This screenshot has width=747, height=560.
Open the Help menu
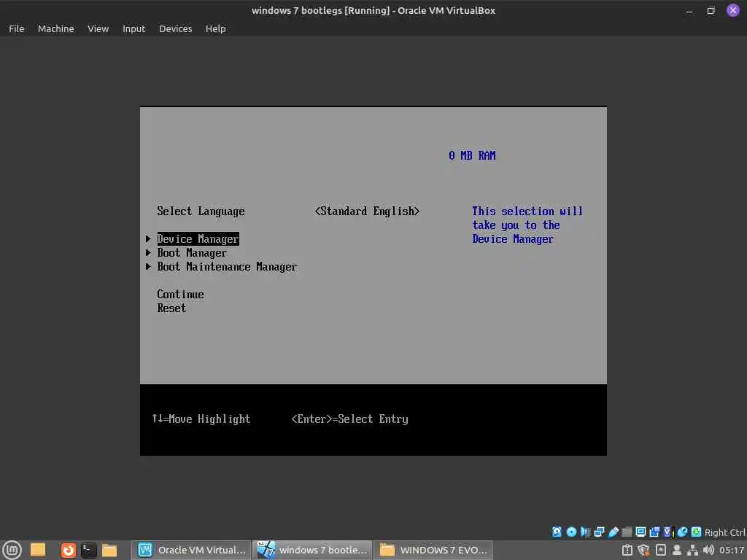click(215, 28)
